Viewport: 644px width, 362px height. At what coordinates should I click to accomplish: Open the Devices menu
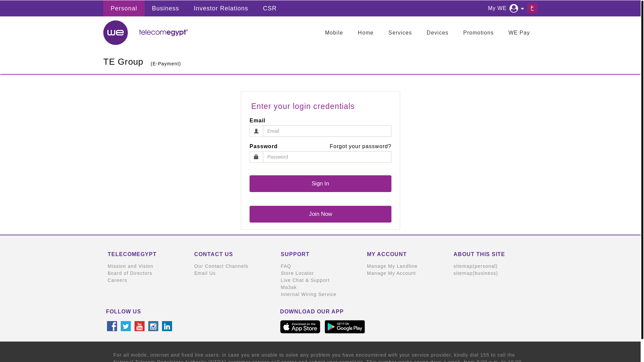(x=437, y=33)
